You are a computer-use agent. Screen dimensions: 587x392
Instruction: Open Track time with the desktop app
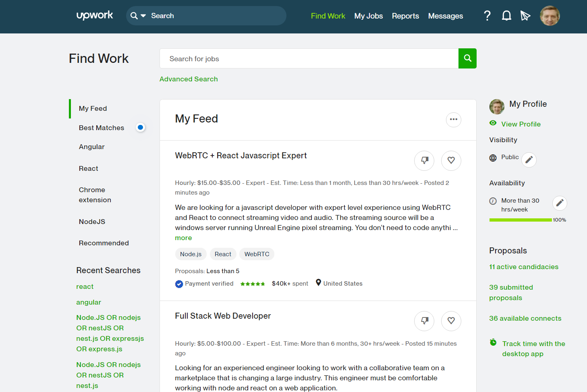533,348
